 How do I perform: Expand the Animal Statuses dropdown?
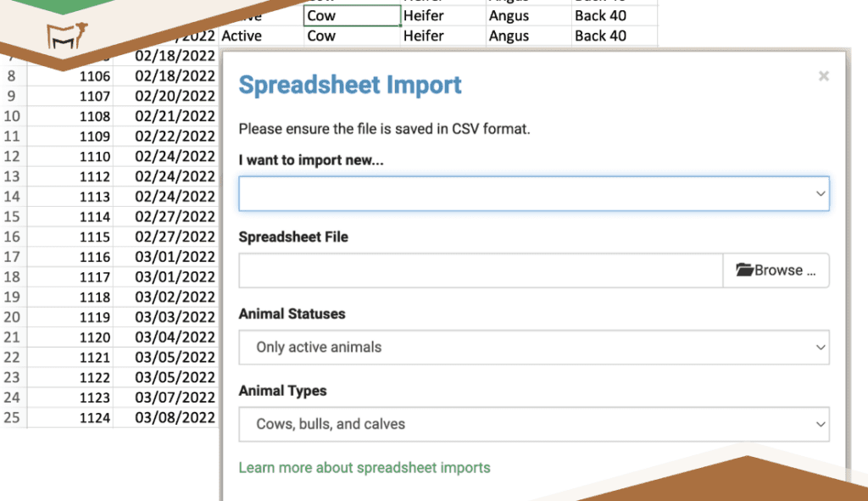pos(533,348)
